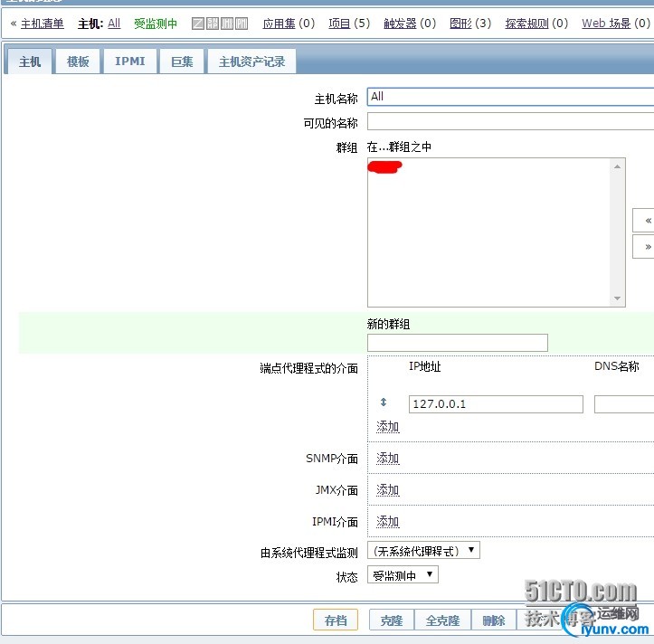The image size is (654, 644).
Task: Click the DNS名称 input field
Action: [624, 404]
